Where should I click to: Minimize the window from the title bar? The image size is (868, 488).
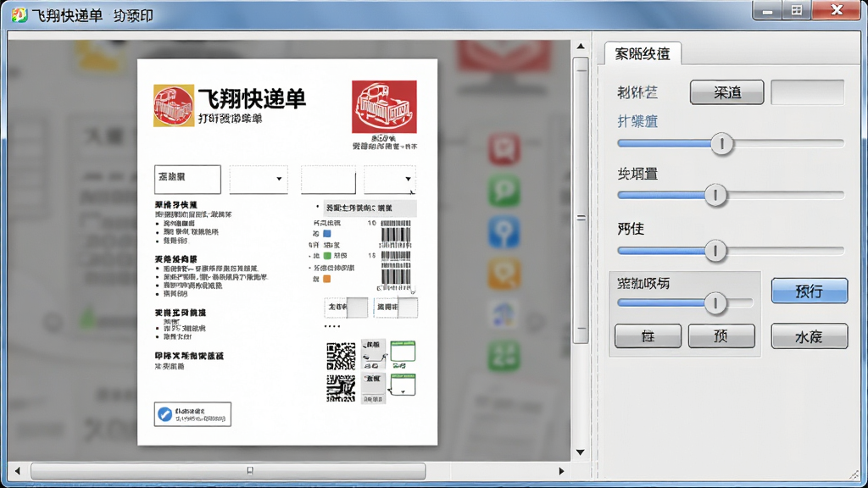(x=767, y=10)
